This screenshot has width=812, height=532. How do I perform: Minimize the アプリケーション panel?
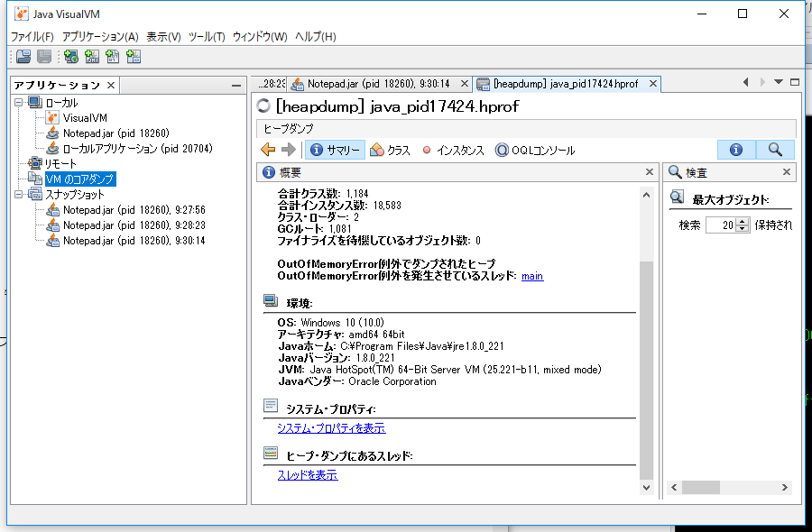click(x=236, y=86)
